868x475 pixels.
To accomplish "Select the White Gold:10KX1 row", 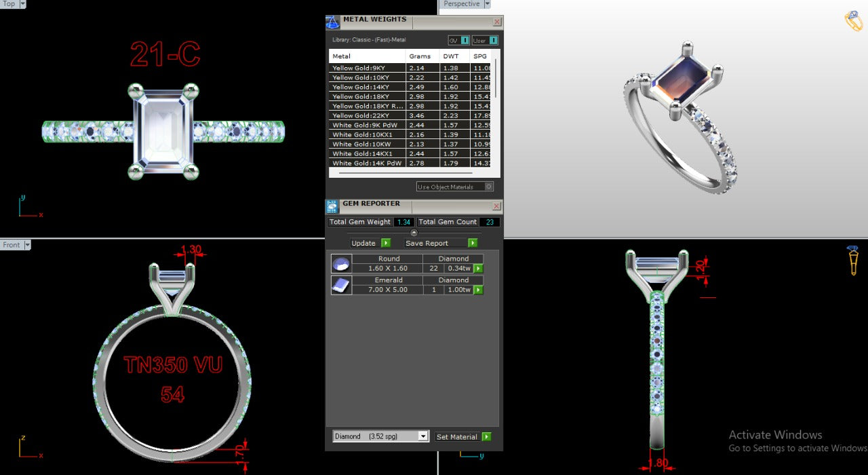I will coord(410,134).
